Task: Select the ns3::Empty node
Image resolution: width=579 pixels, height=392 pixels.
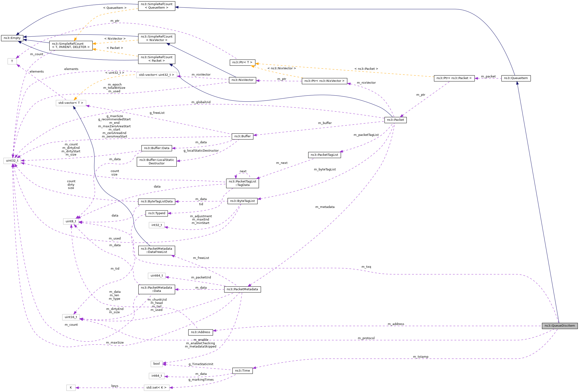Action: (12, 38)
